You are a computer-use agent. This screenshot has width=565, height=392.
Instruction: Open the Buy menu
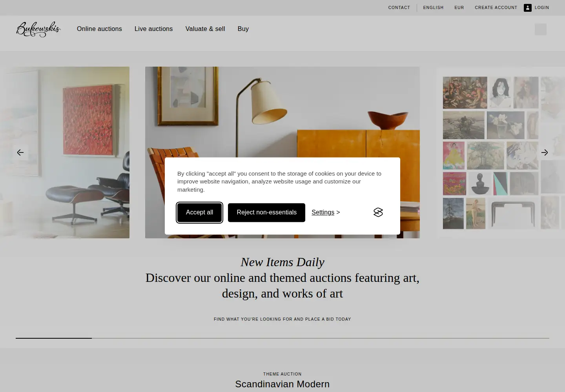(243, 29)
